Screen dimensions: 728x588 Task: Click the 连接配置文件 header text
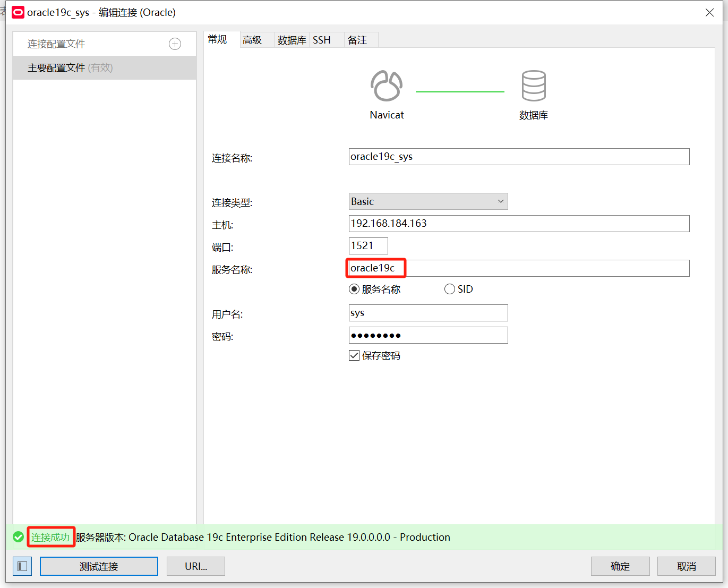56,44
